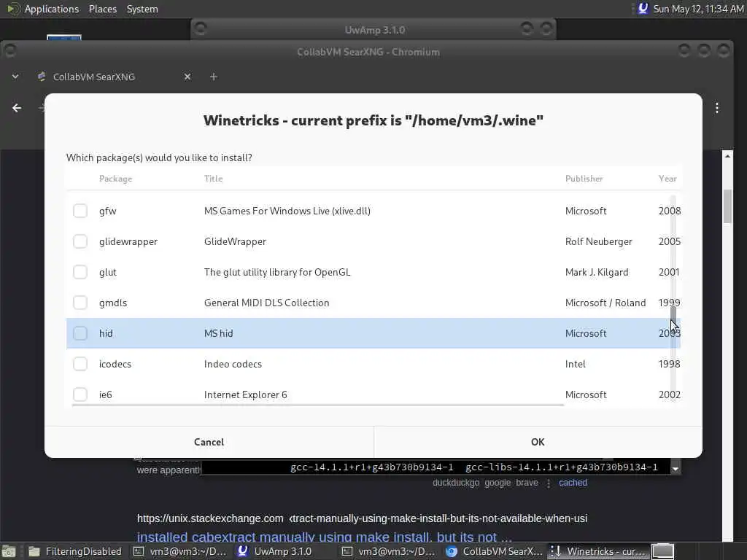
Task: Open the System menu
Action: pos(142,9)
